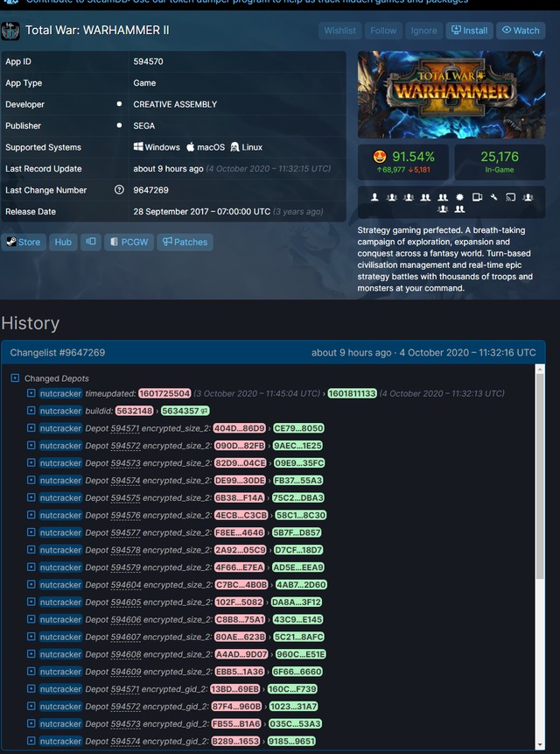Open the SEGA publisher link
This screenshot has height=754, width=560.
pyautogui.click(x=144, y=126)
